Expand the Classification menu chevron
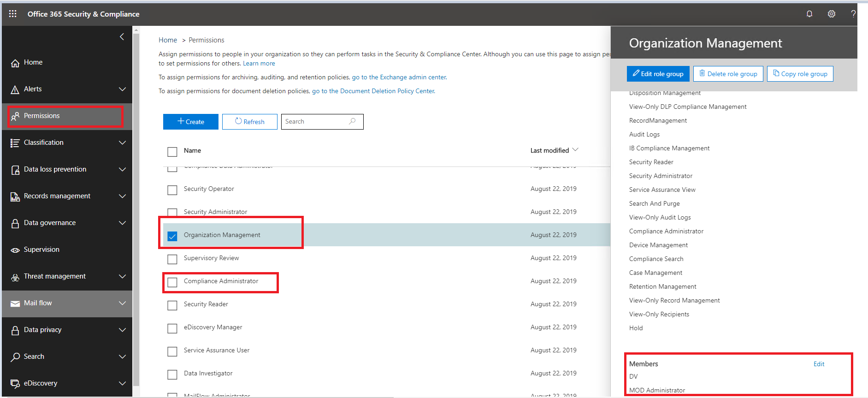 pyautogui.click(x=122, y=143)
